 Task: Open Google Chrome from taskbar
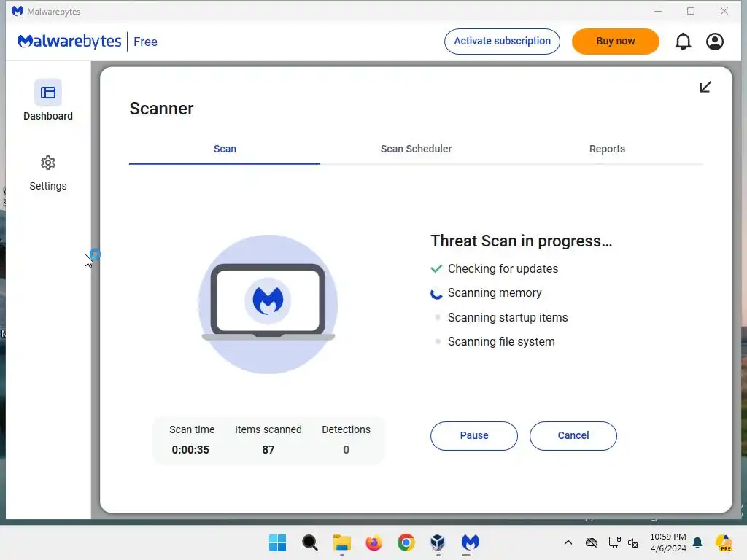[406, 542]
